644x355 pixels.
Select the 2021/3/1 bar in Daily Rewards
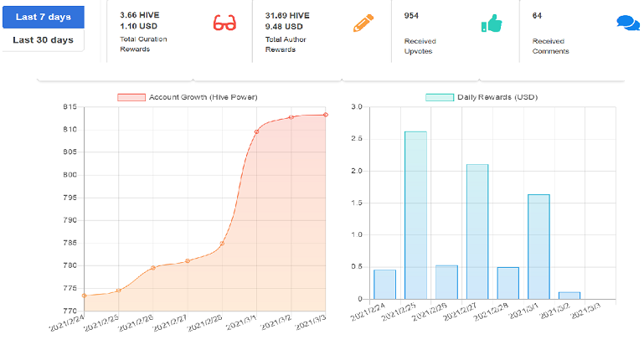(x=538, y=247)
